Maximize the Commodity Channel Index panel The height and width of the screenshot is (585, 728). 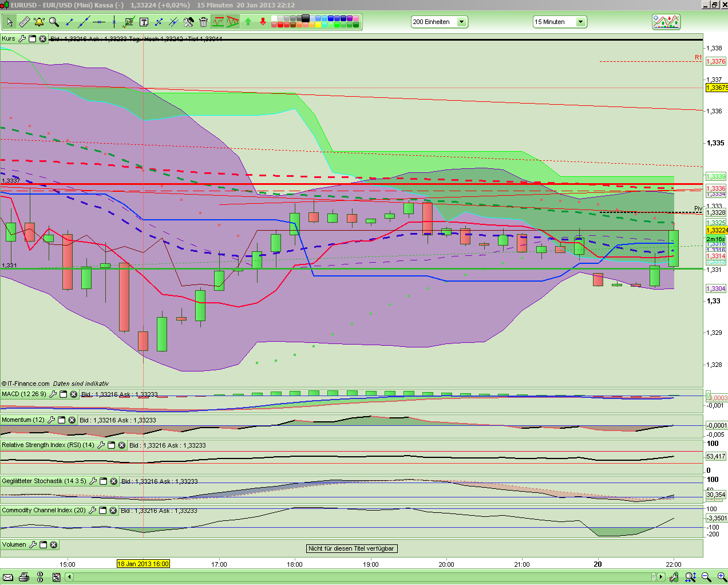pos(103,511)
